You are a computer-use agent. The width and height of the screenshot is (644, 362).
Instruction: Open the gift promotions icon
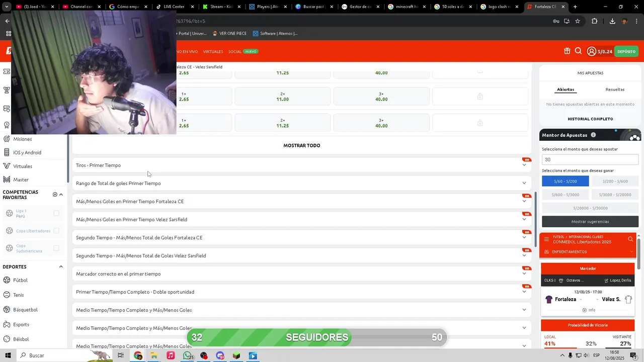(x=567, y=51)
